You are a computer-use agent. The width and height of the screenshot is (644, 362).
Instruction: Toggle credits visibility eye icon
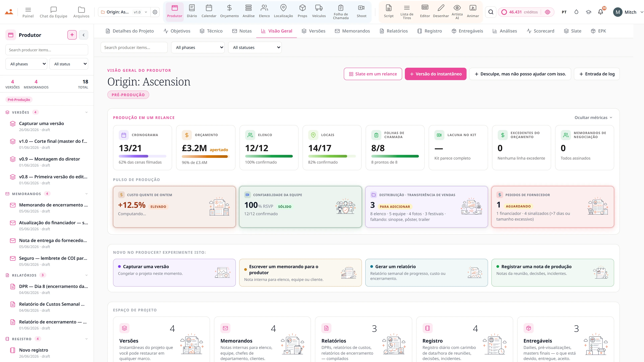coord(548,12)
